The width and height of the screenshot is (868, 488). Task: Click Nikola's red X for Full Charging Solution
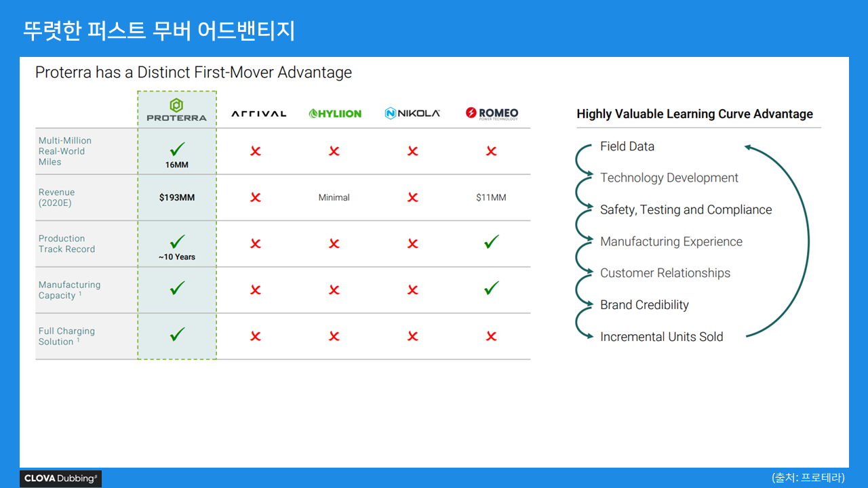413,336
